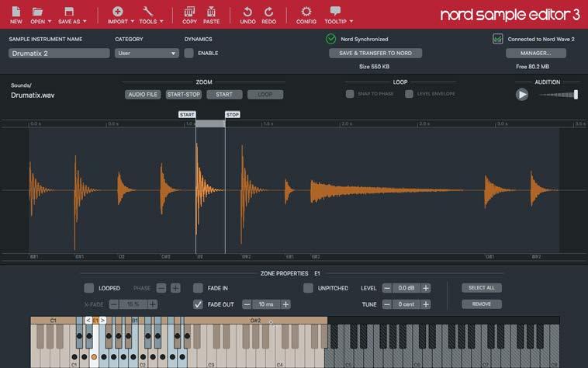Increase Tune cents with plus
The width and height of the screenshot is (588, 368).
[x=426, y=304]
